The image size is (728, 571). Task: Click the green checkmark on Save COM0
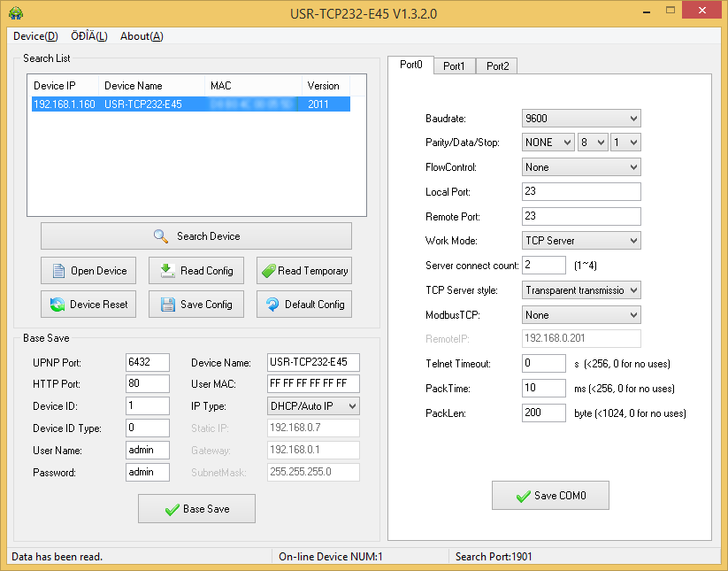coord(524,497)
